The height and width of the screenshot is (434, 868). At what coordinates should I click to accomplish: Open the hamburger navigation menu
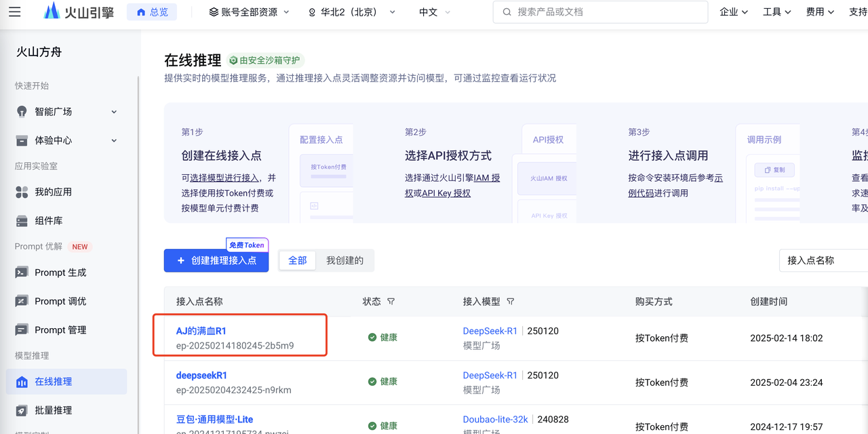pyautogui.click(x=14, y=12)
